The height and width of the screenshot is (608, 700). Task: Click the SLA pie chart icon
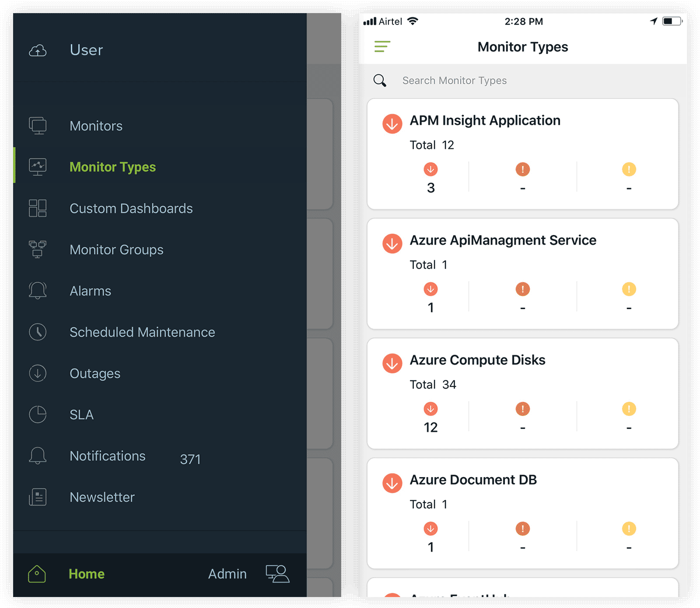point(38,415)
